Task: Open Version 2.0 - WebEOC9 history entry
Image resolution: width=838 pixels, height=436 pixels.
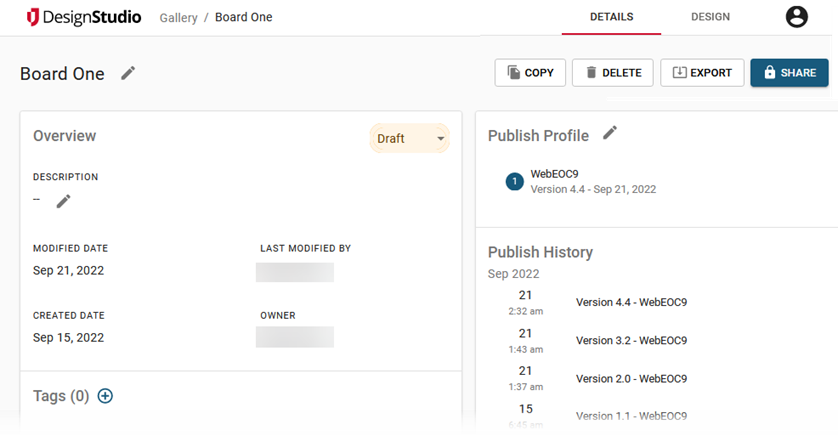Action: pos(631,378)
